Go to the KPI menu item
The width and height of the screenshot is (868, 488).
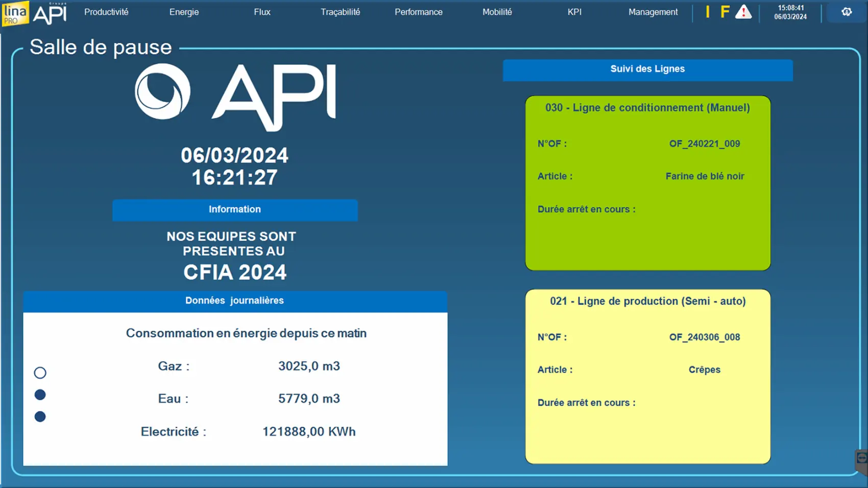point(574,12)
